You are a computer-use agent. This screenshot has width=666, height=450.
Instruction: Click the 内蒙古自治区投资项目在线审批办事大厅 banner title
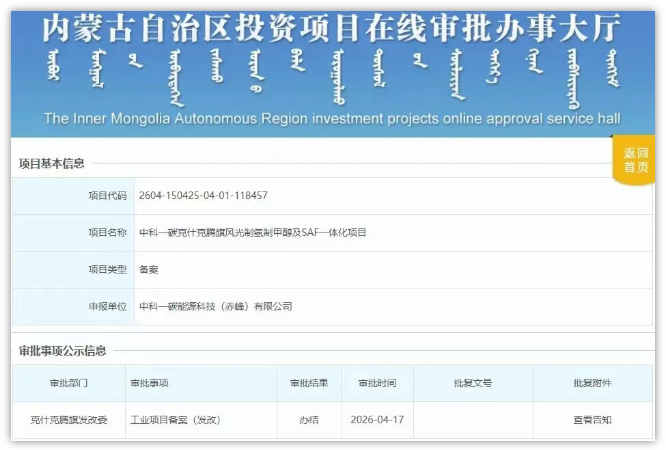pos(332,27)
